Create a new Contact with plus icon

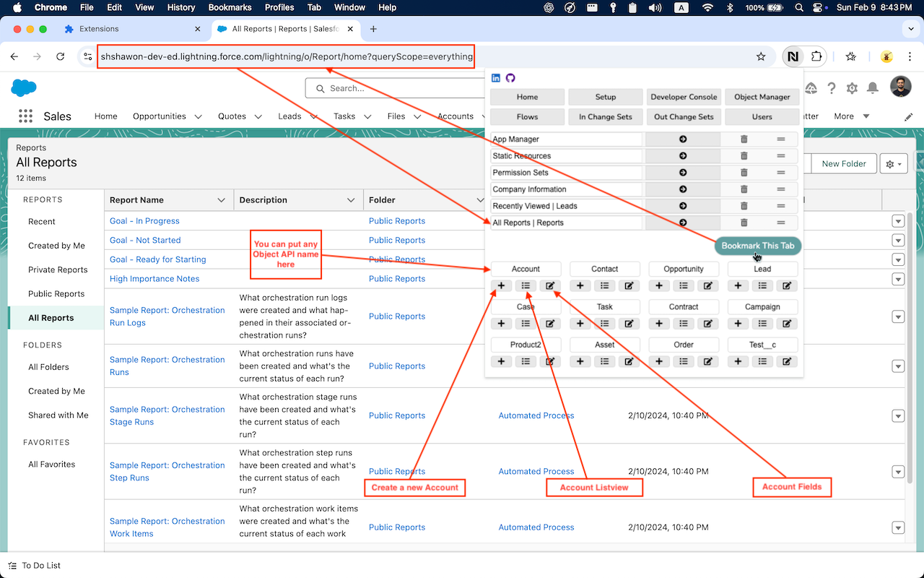click(x=580, y=286)
